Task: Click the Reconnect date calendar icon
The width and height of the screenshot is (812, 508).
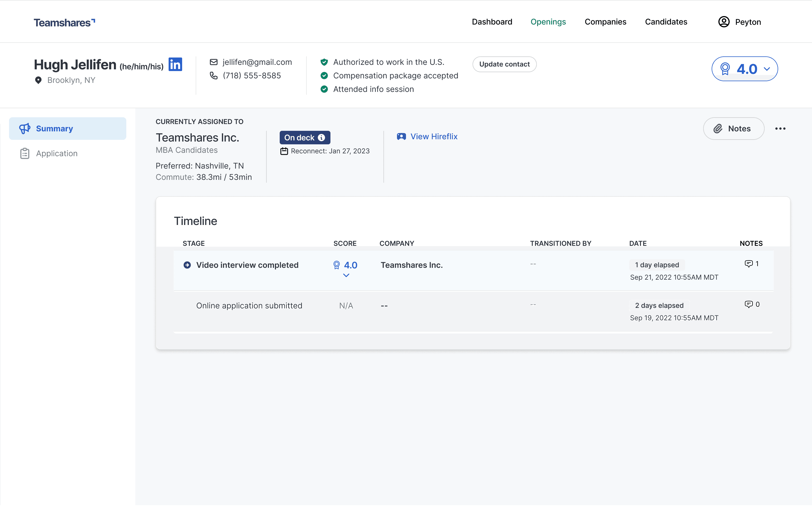Action: (x=284, y=151)
